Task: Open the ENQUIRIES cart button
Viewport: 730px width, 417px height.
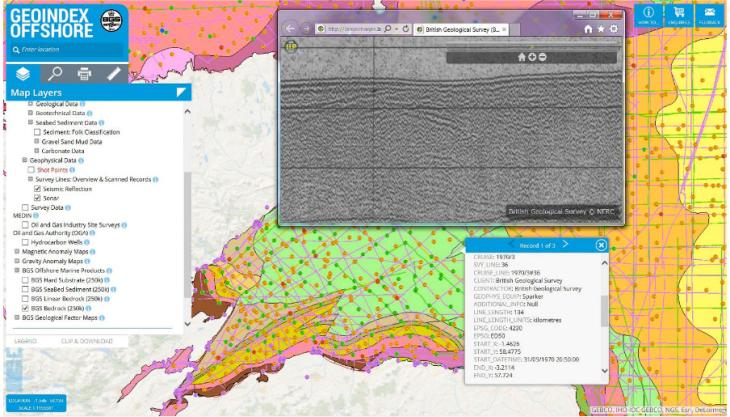Action: point(679,15)
